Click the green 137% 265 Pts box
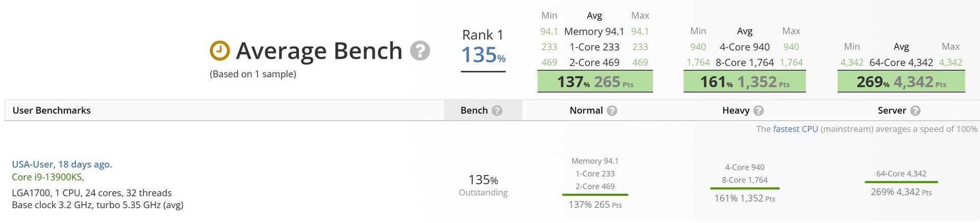This screenshot has width=980, height=223. (x=595, y=82)
